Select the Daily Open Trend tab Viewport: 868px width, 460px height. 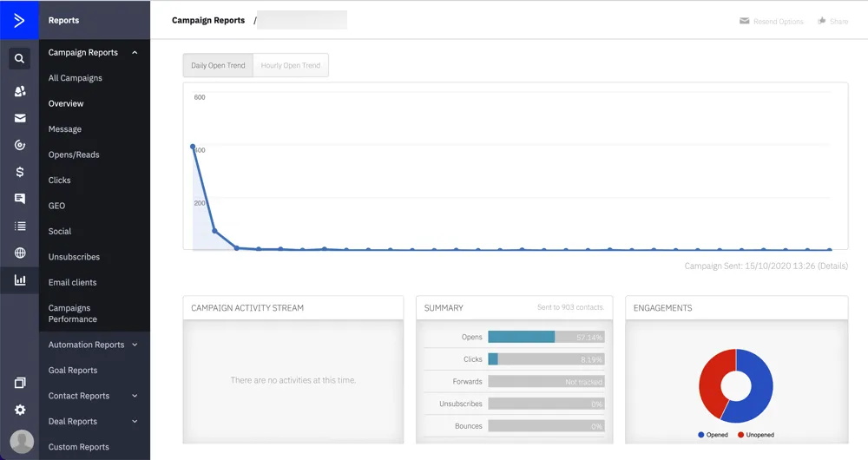point(218,66)
